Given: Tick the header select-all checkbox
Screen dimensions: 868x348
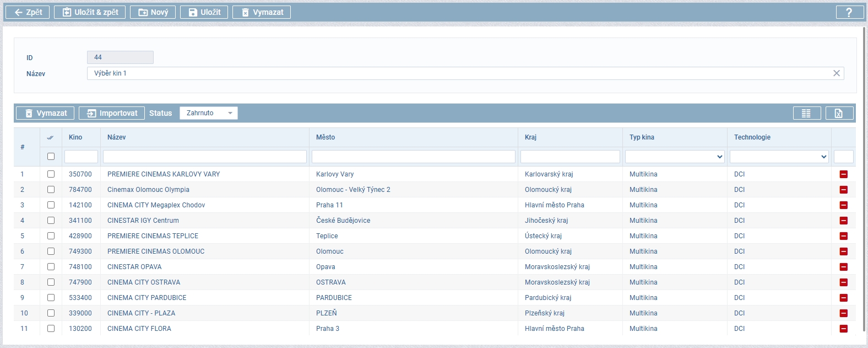Looking at the screenshot, I should click(x=51, y=157).
